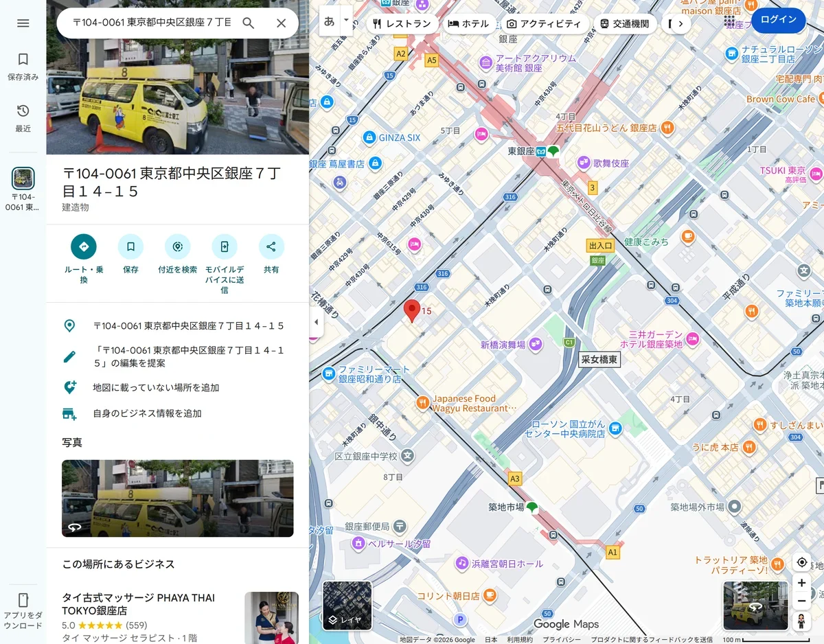Select 銀座郵便局 marker

(400, 526)
